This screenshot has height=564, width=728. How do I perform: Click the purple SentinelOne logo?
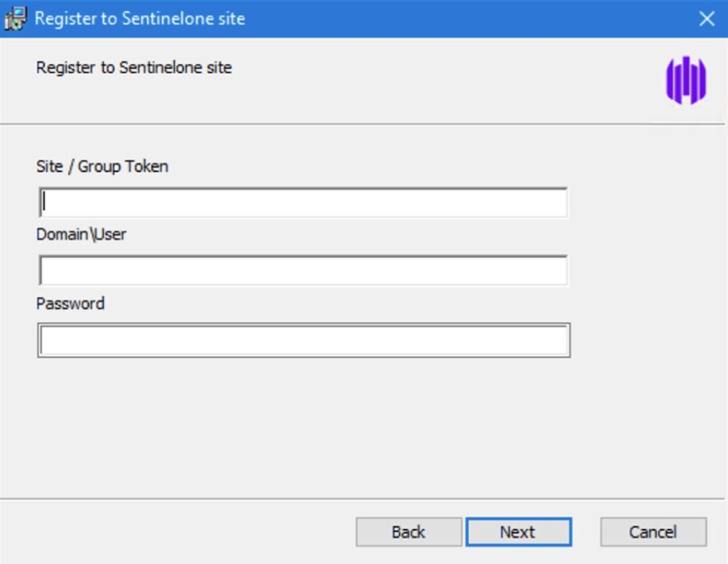[x=685, y=80]
